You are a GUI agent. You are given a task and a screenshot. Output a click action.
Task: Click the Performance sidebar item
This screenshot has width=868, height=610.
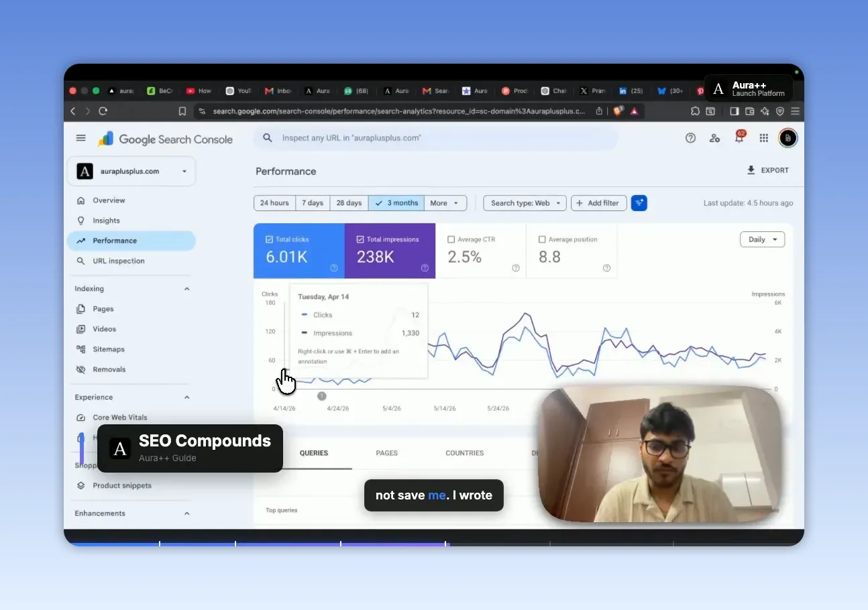pyautogui.click(x=131, y=241)
